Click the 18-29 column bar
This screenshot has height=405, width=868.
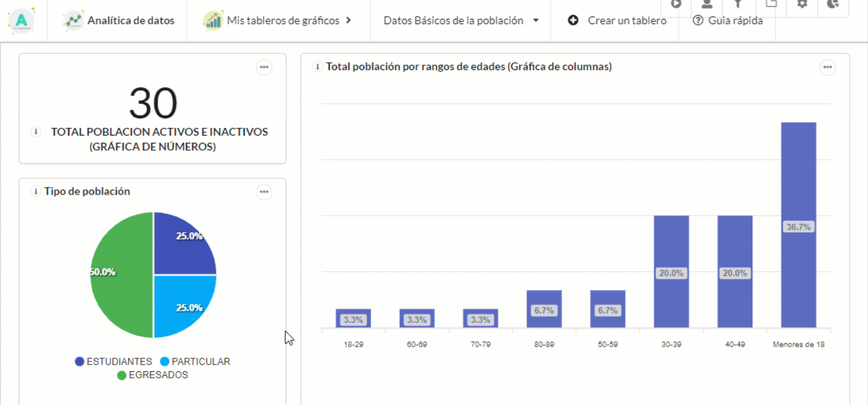353,318
